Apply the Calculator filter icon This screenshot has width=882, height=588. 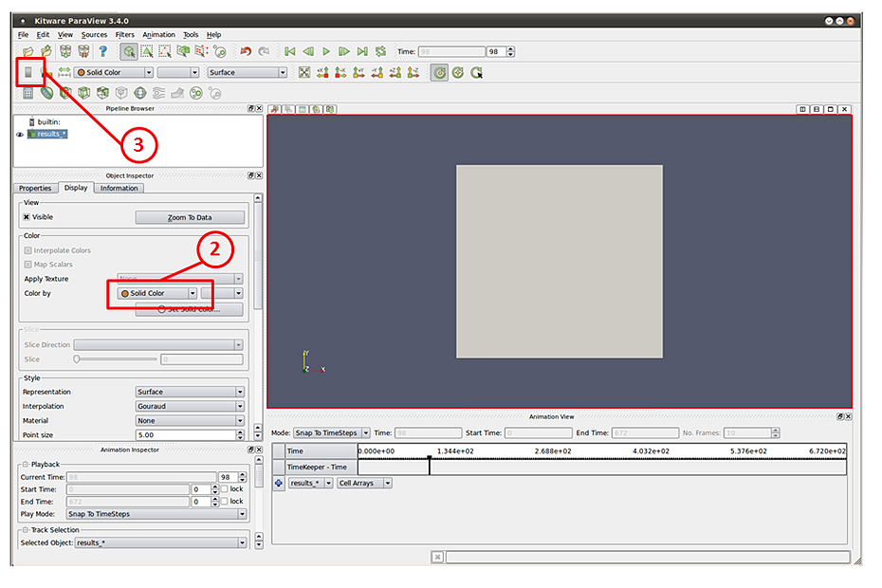click(28, 93)
